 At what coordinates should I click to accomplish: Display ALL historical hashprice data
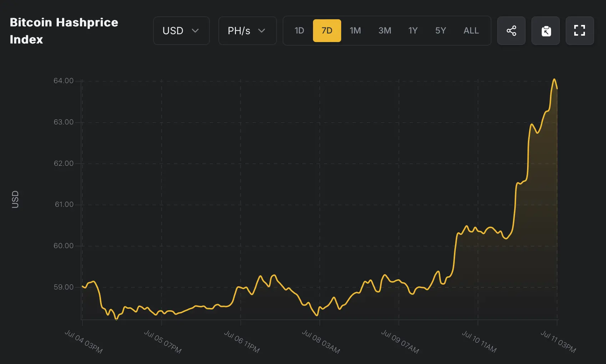pos(471,31)
